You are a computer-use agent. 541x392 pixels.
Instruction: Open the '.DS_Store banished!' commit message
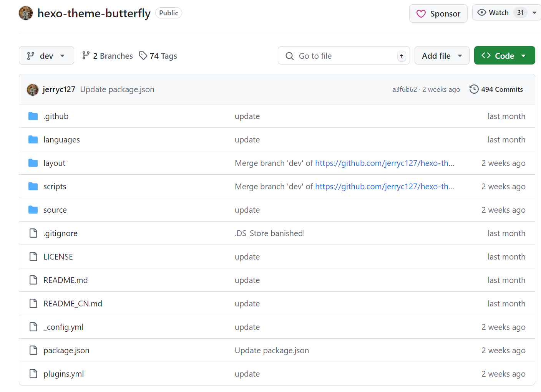[x=270, y=233]
